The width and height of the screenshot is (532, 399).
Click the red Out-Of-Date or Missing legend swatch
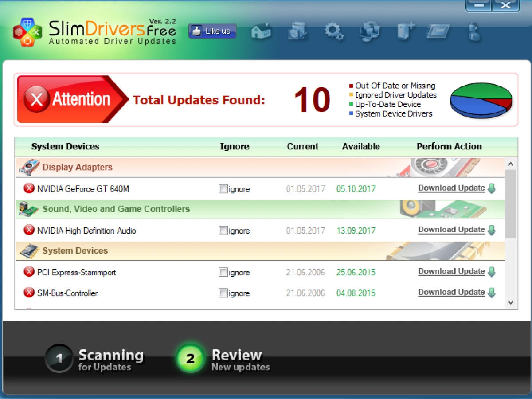(351, 86)
